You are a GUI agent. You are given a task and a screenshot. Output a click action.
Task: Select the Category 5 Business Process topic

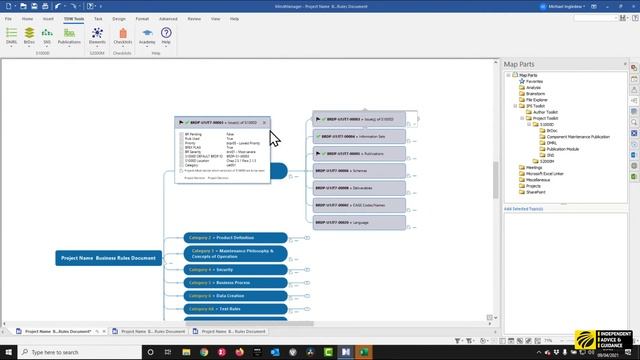pos(236,282)
